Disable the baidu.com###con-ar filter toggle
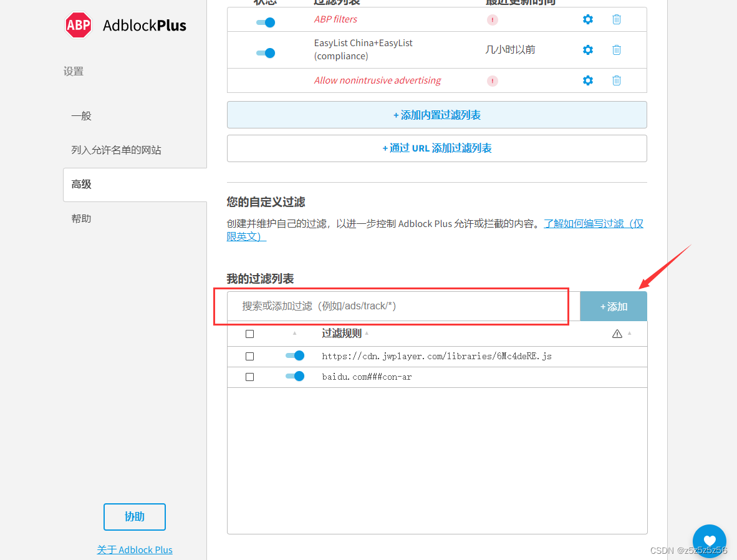 coord(295,376)
